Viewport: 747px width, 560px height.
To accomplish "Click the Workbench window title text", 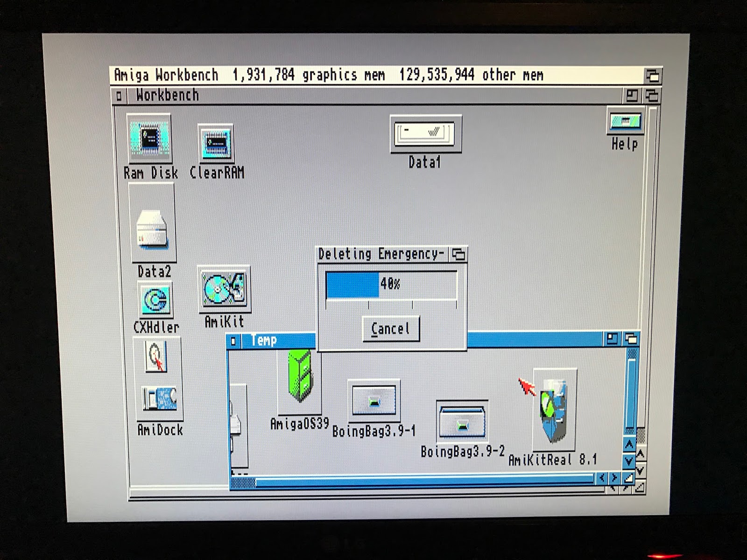I will (167, 95).
